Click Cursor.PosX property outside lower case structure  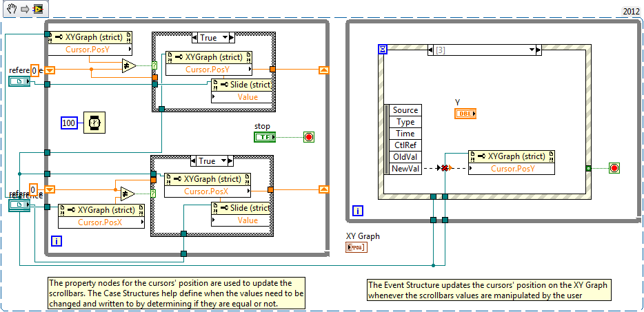(x=101, y=222)
